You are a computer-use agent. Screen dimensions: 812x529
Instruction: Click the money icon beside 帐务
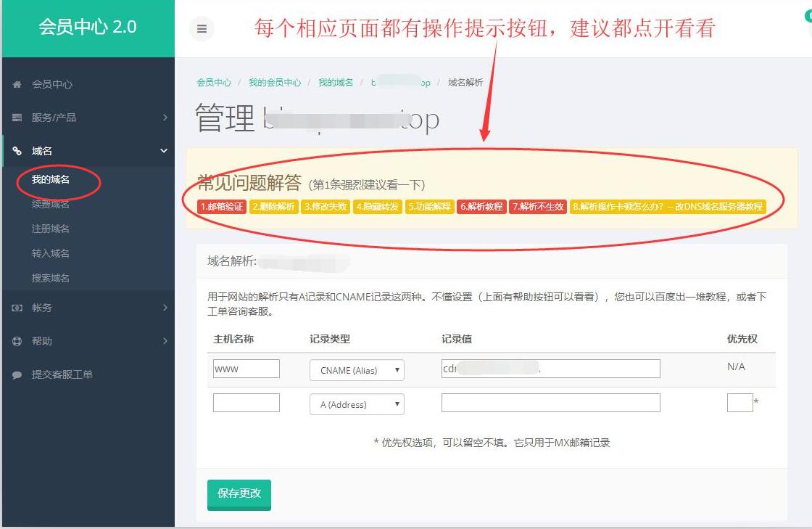pos(17,308)
